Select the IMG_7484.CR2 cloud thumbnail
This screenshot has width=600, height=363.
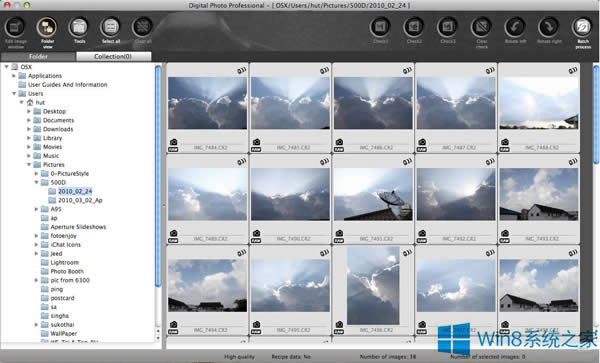tap(207, 103)
